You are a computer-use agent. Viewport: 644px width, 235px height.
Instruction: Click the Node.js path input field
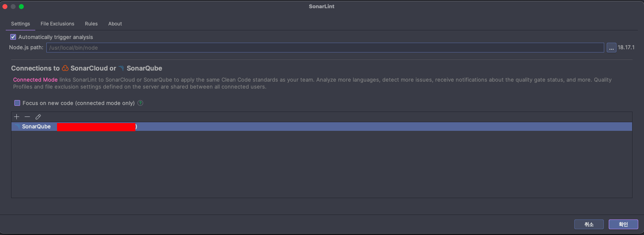coord(325,48)
